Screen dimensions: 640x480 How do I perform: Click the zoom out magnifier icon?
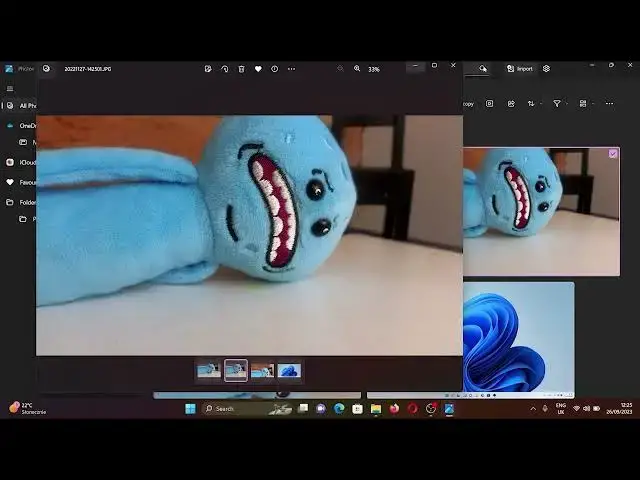[340, 69]
